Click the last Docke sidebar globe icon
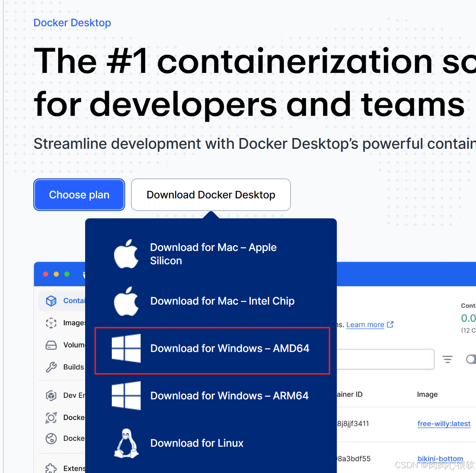476x473 pixels. point(51,438)
